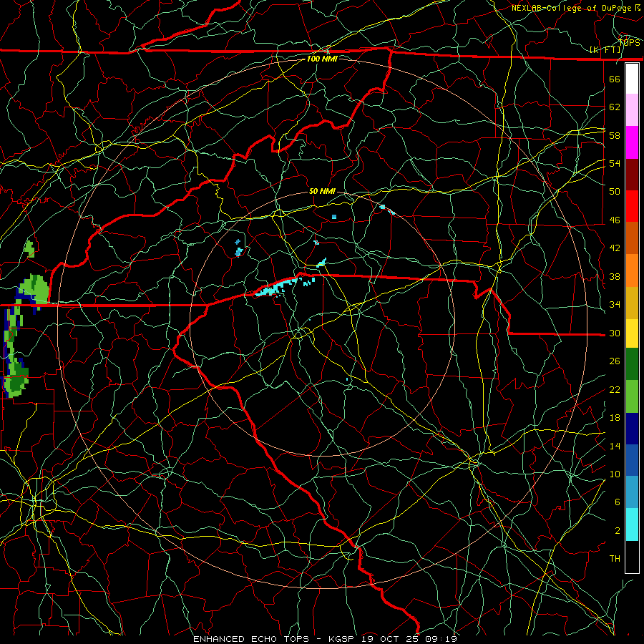
Task: Click the 54 scale value
Action: [615, 163]
